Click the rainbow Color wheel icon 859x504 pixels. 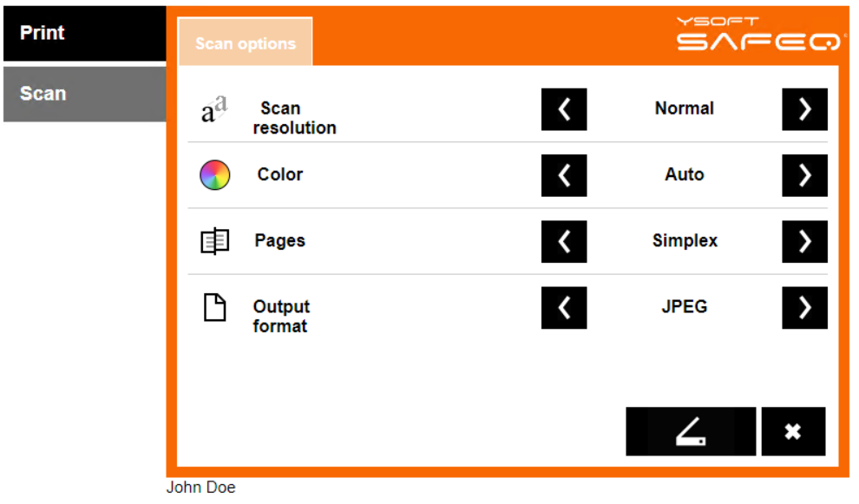(x=214, y=175)
